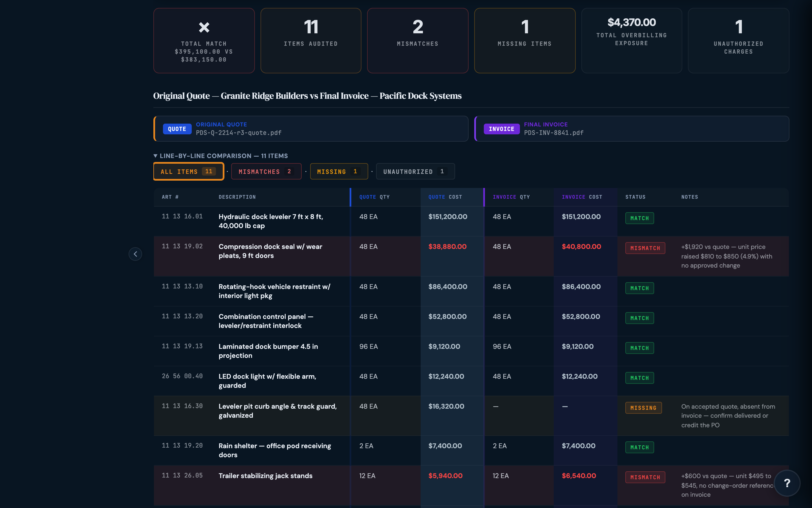The height and width of the screenshot is (508, 812).
Task: Click invoice cost $40,800.00
Action: (x=581, y=247)
